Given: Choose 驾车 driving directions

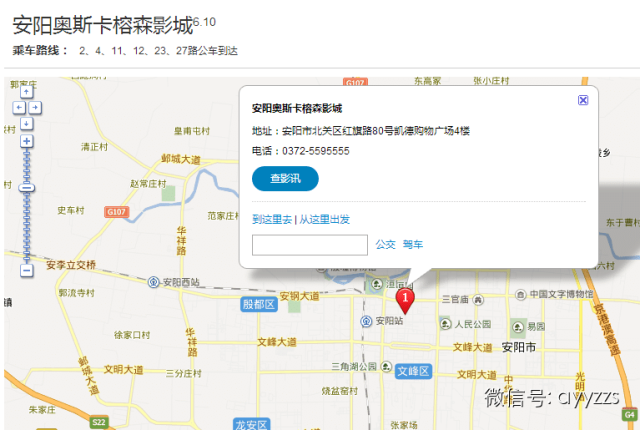Looking at the screenshot, I should tap(413, 244).
